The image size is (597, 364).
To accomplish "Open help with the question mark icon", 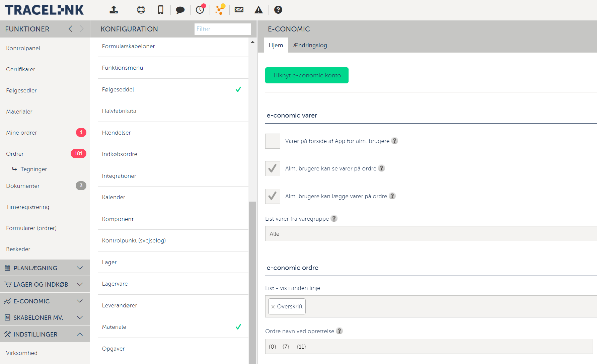I will [278, 10].
